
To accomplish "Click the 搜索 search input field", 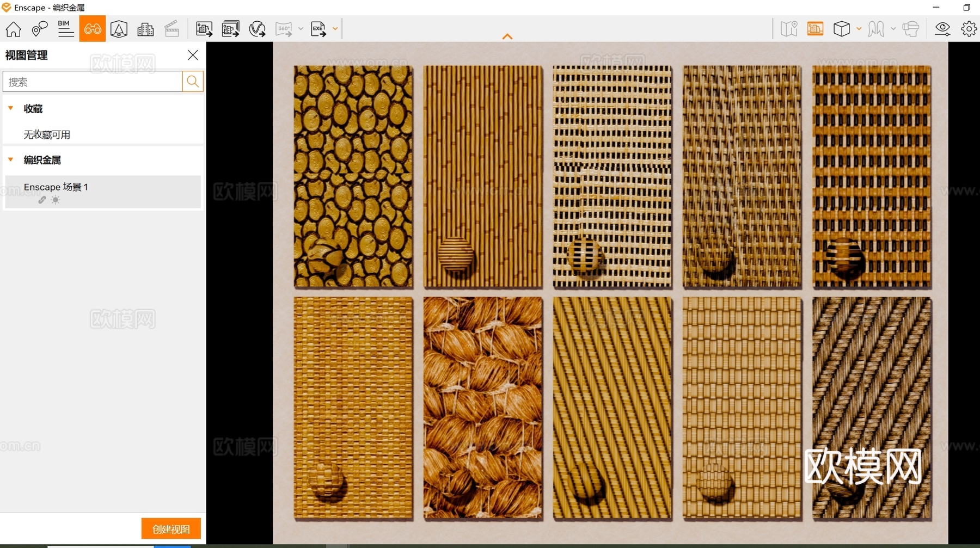I will 93,82.
